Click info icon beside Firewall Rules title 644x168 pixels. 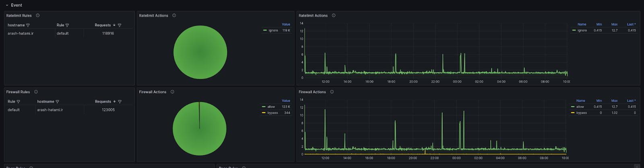[x=36, y=92]
